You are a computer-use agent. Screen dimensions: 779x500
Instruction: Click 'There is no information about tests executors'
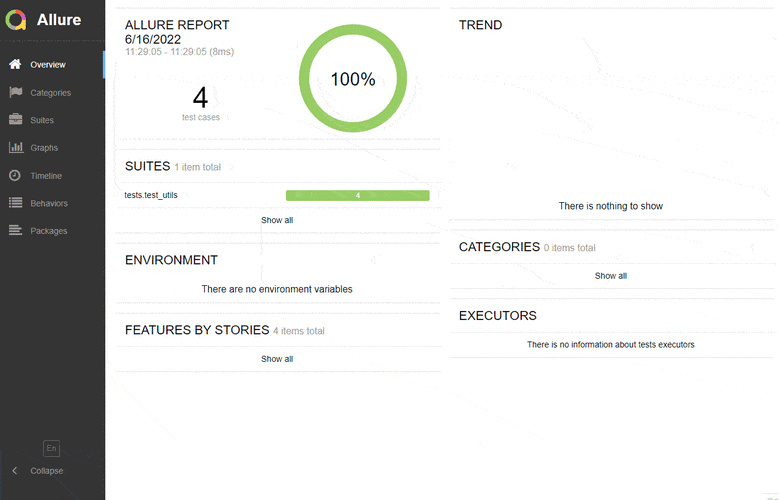pos(611,344)
